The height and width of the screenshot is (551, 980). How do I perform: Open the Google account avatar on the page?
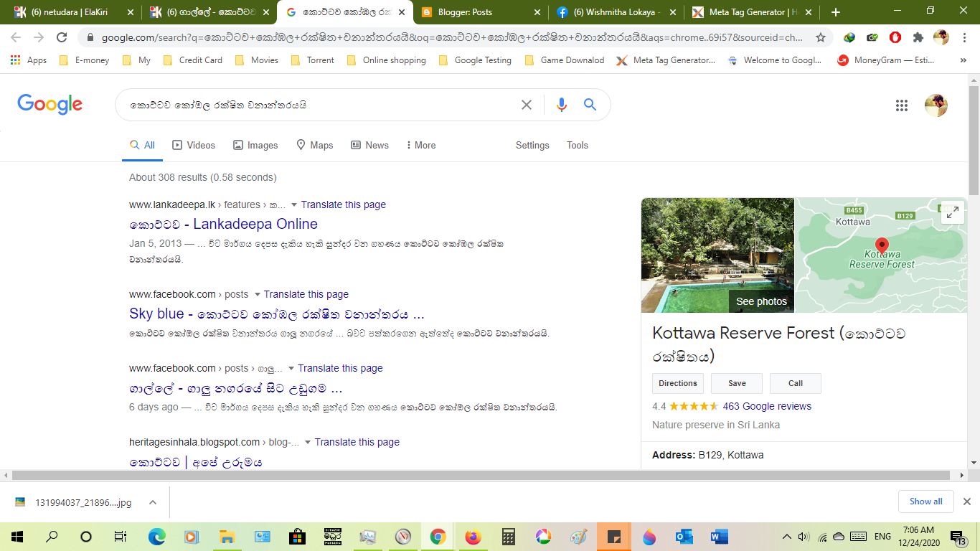[x=936, y=105]
